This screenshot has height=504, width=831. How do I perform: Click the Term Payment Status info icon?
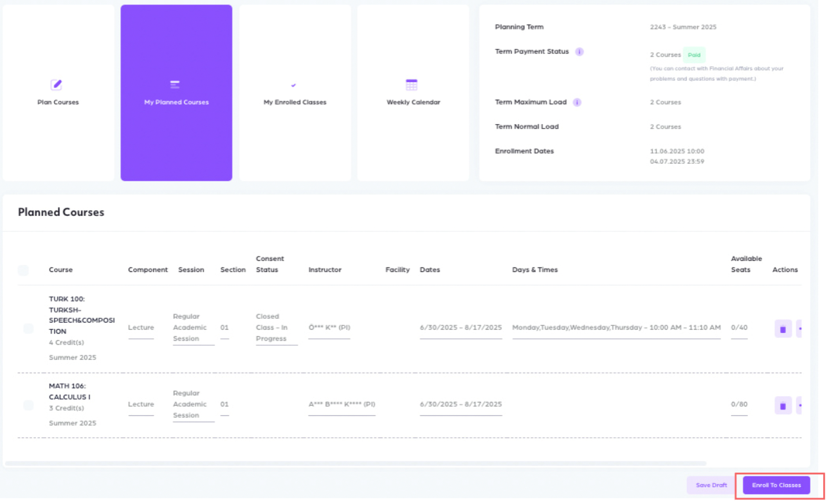pyautogui.click(x=580, y=51)
